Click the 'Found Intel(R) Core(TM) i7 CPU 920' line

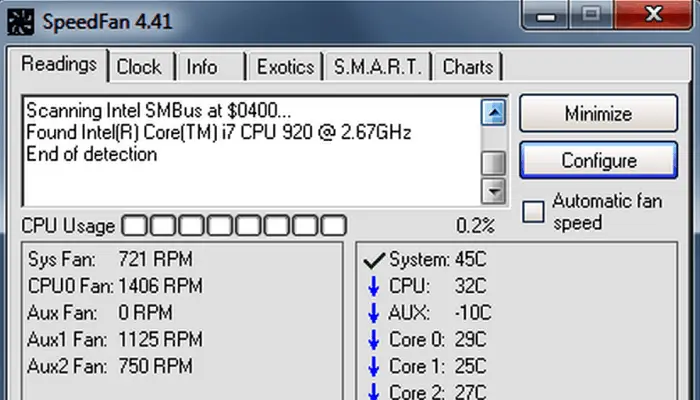tap(219, 133)
